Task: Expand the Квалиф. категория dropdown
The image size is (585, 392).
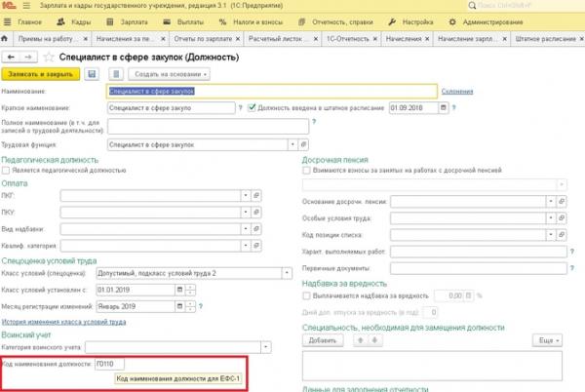Action: pyautogui.click(x=245, y=246)
